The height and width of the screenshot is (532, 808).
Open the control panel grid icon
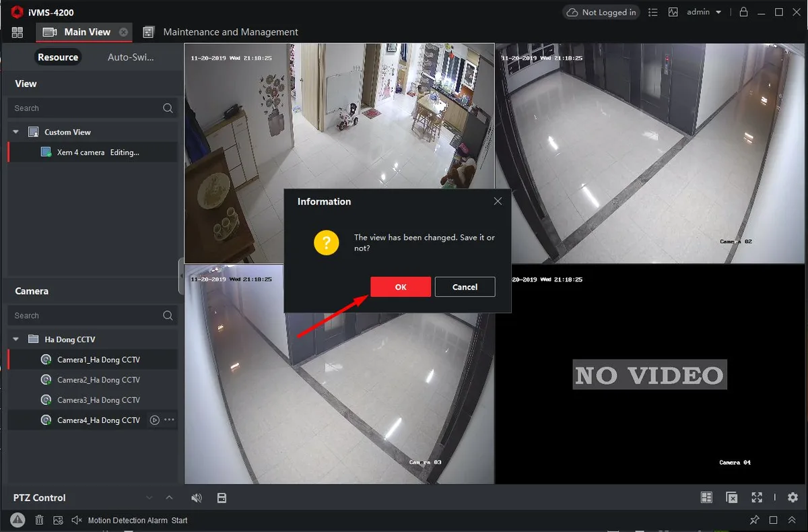[x=18, y=32]
